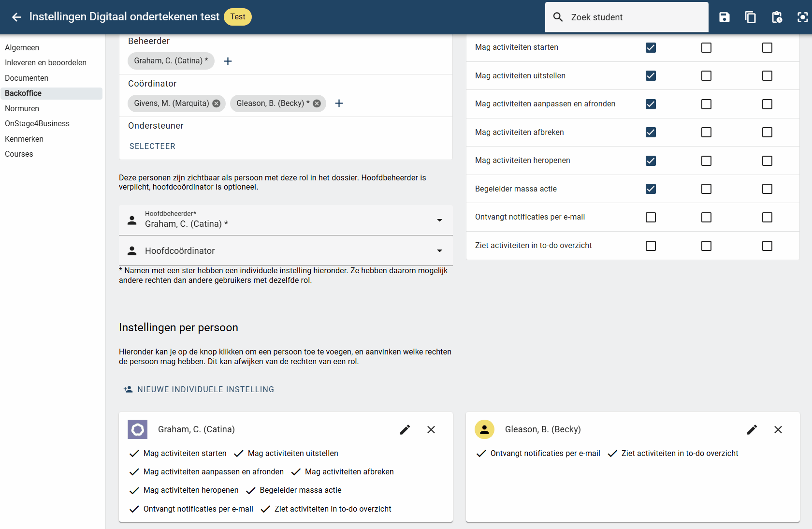812x529 pixels.
Task: Click the save icon in header
Action: [x=724, y=17]
